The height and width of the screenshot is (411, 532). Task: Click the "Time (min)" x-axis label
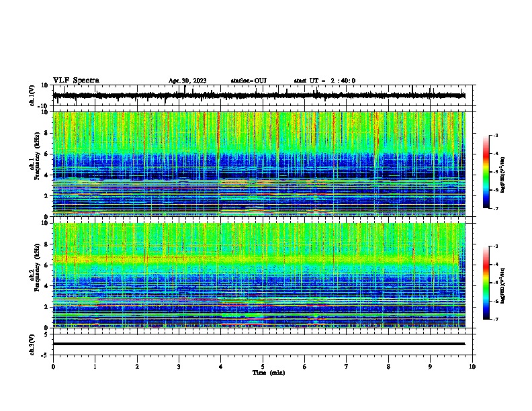(x=269, y=373)
